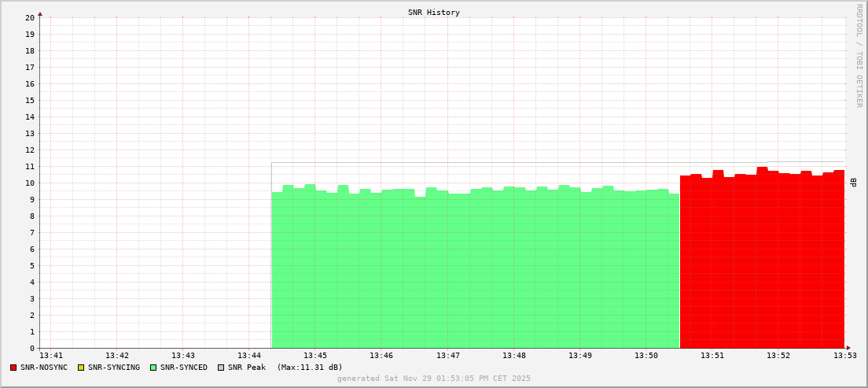This screenshot has width=868, height=388.
Task: Click the generated timestamp footer text
Action: coord(433,379)
